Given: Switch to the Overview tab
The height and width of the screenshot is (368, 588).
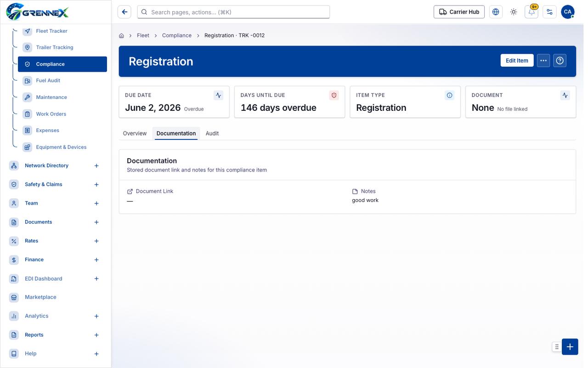Looking at the screenshot, I should [x=135, y=133].
